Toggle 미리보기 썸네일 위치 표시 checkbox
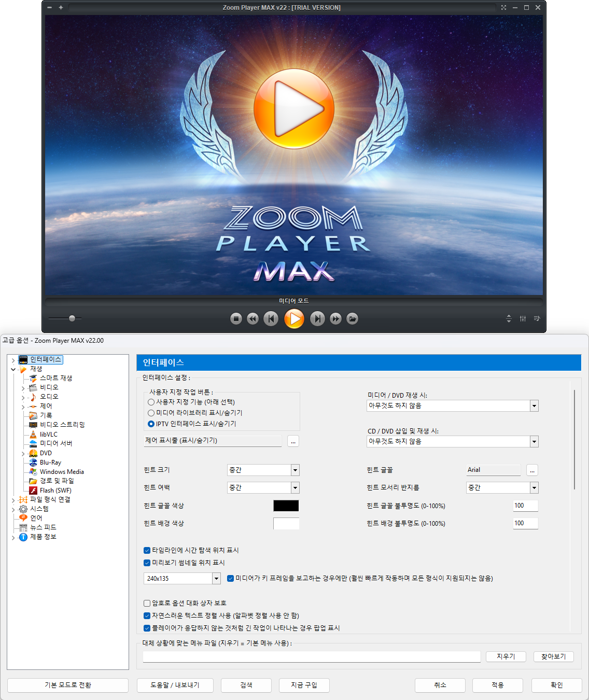The image size is (589, 700). [147, 563]
